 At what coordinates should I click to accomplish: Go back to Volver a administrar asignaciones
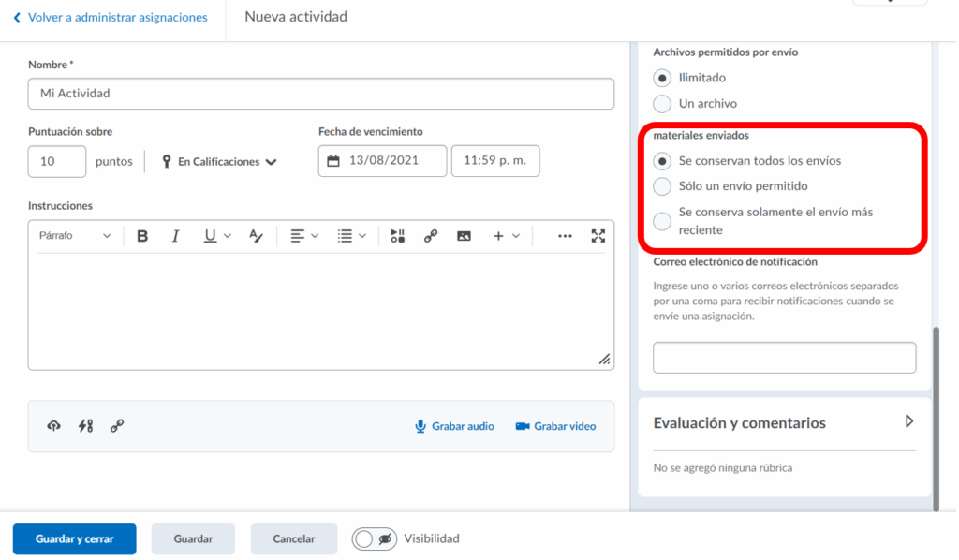point(111,18)
